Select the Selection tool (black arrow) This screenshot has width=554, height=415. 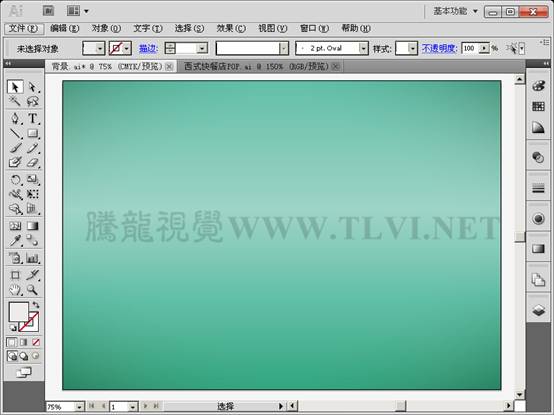[x=15, y=87]
